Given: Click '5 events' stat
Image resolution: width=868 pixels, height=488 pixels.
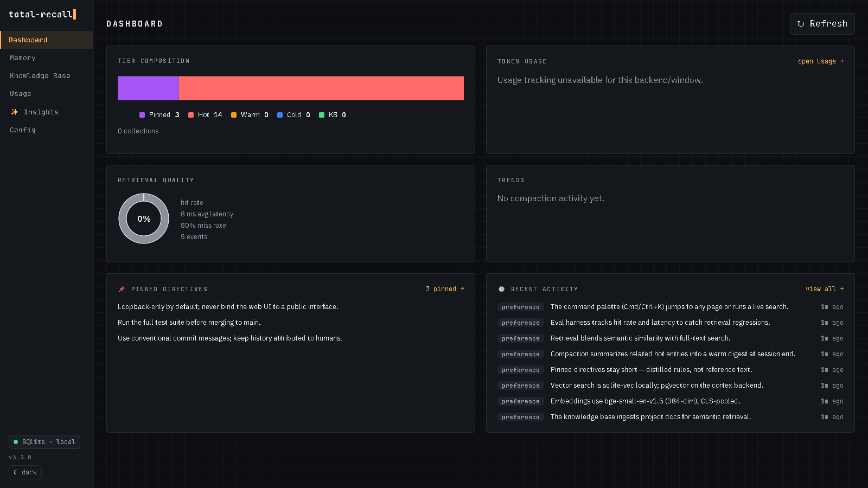Looking at the screenshot, I should [x=194, y=237].
